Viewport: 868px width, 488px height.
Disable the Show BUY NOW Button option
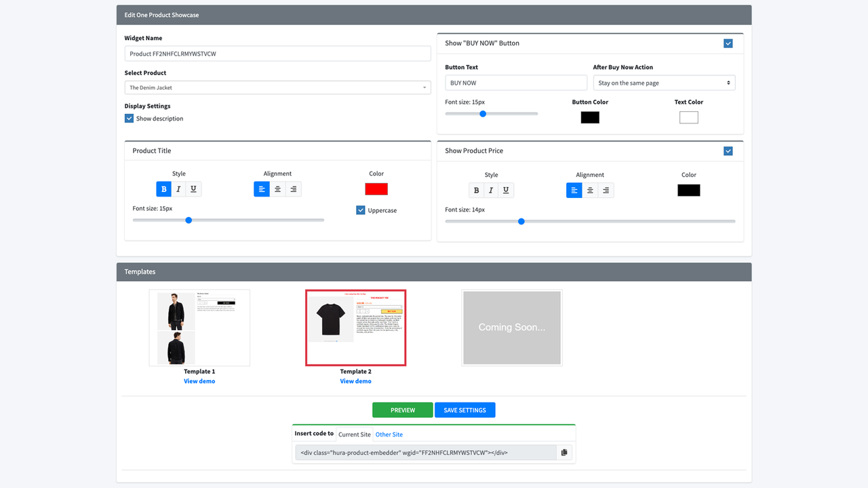click(x=728, y=43)
